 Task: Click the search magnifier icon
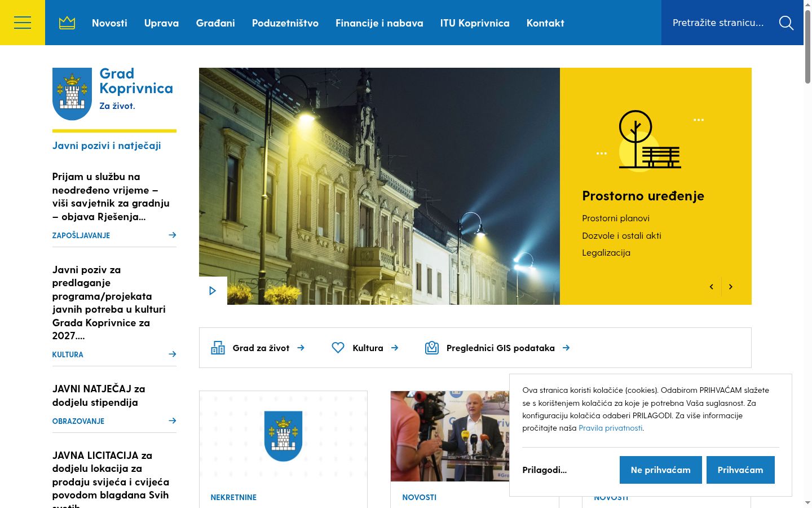click(786, 23)
